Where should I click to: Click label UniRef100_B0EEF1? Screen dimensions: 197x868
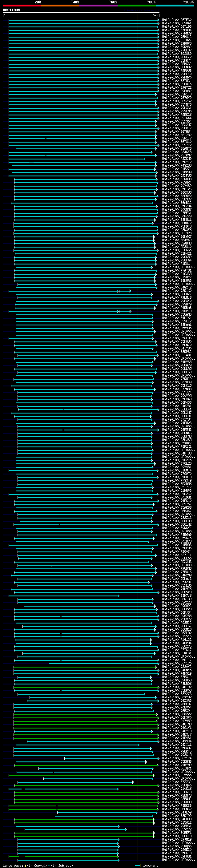tap(177, 833)
